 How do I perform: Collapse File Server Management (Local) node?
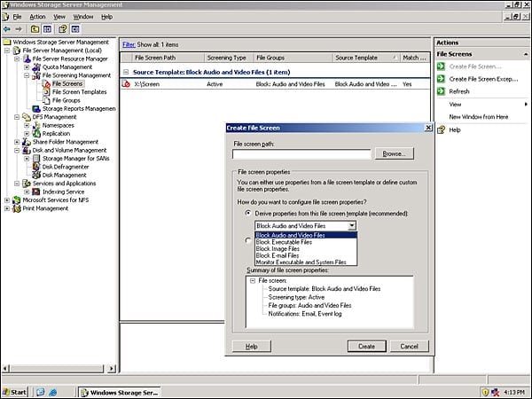pyautogui.click(x=7, y=51)
